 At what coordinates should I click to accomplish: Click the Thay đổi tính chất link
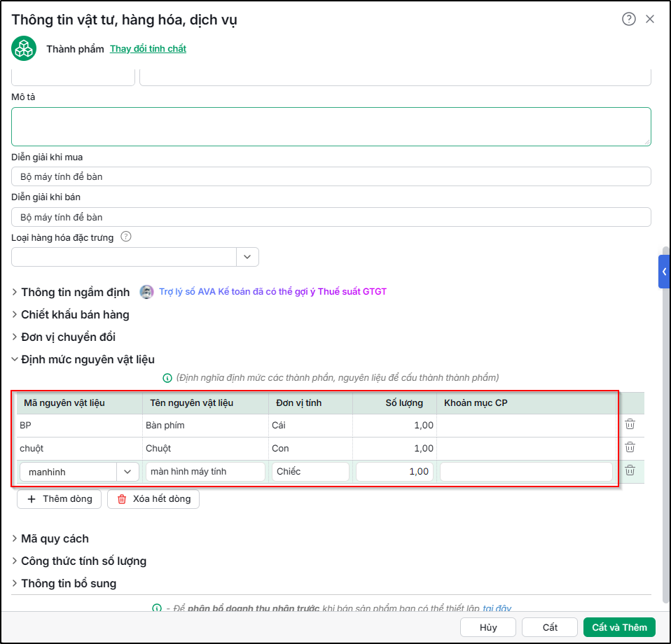148,49
